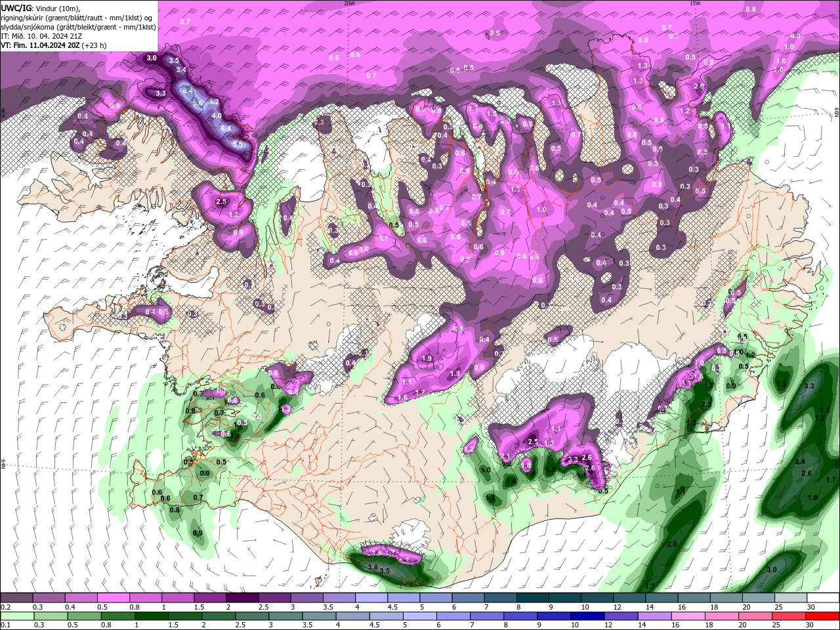The width and height of the screenshot is (840, 630).
Task: Click the 5.5 snowfall value label
Action: tap(238, 144)
